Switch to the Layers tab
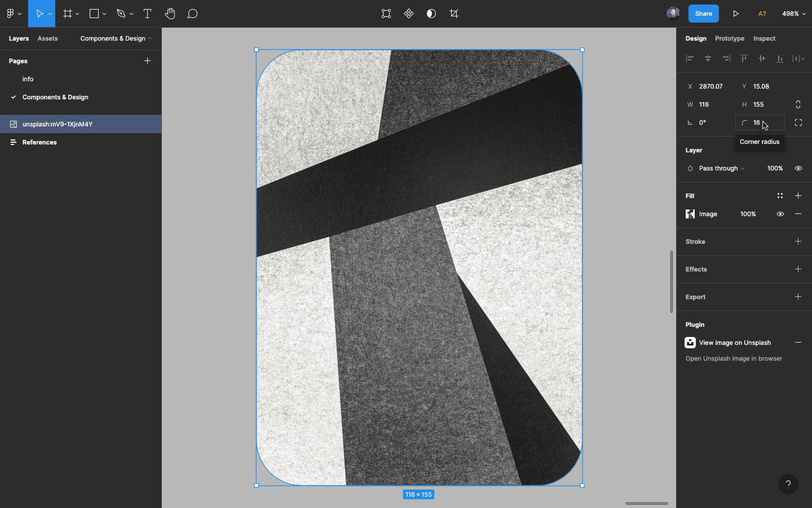The width and height of the screenshot is (812, 508). pyautogui.click(x=19, y=38)
